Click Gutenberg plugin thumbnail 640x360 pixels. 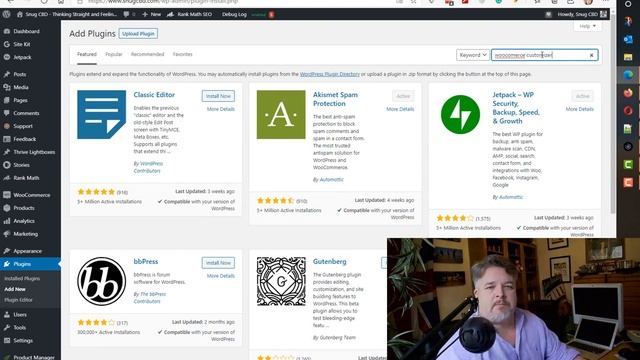point(281,281)
